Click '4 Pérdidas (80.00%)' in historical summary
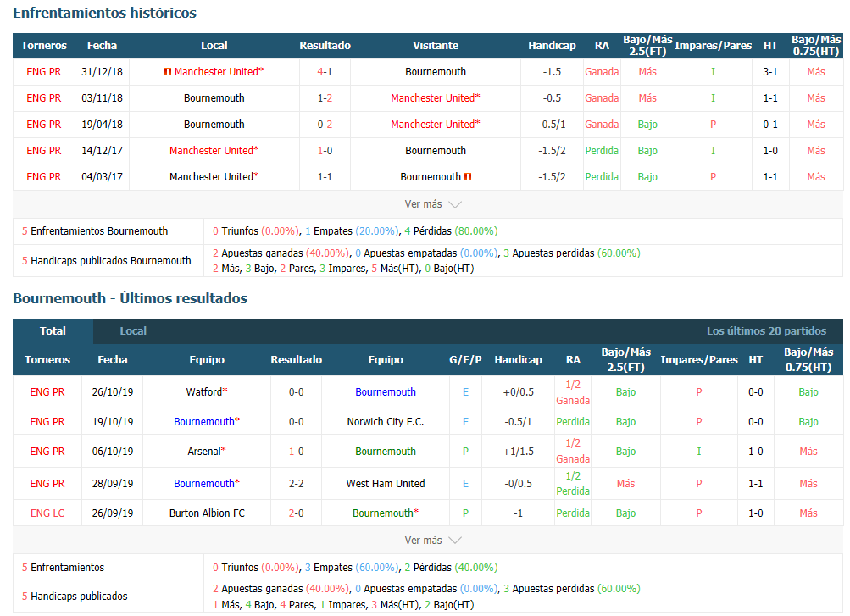 [x=451, y=230]
